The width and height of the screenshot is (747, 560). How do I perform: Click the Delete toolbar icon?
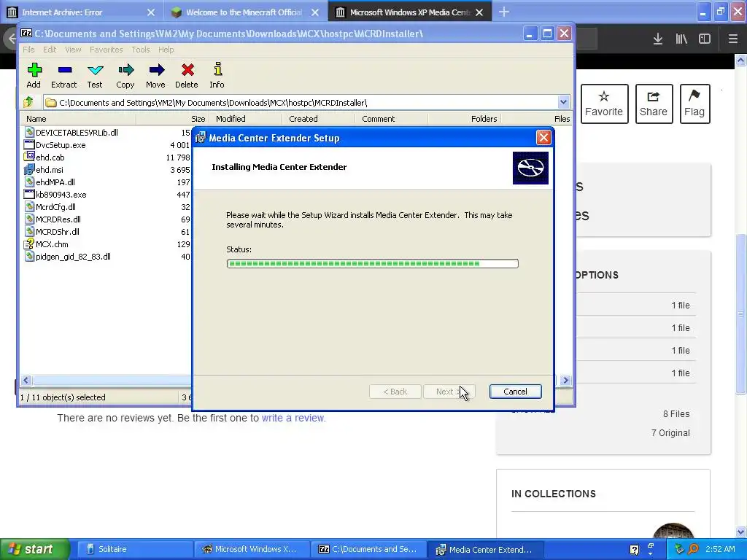[187, 76]
